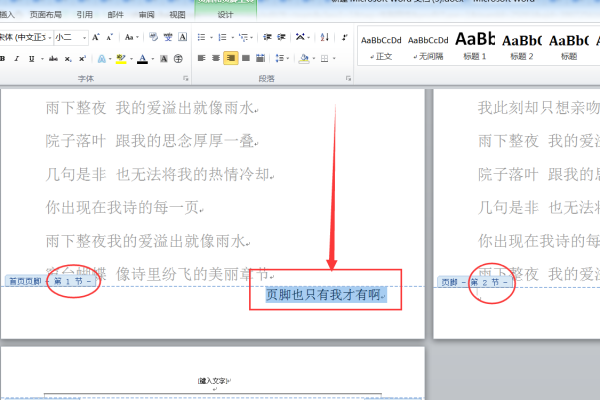Viewport: 600px width, 400px height.
Task: Toggle show paragraph marks icon
Action: 344,37
